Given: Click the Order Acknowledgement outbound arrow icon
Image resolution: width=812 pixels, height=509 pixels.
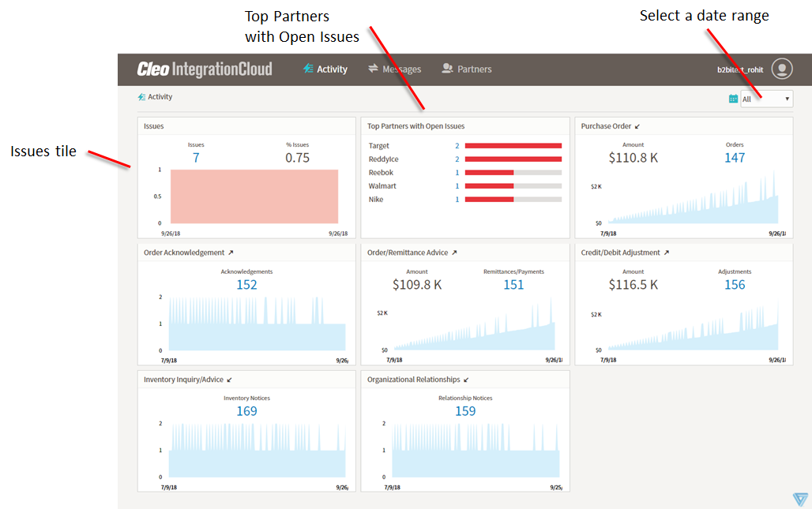Looking at the screenshot, I should [x=231, y=253].
